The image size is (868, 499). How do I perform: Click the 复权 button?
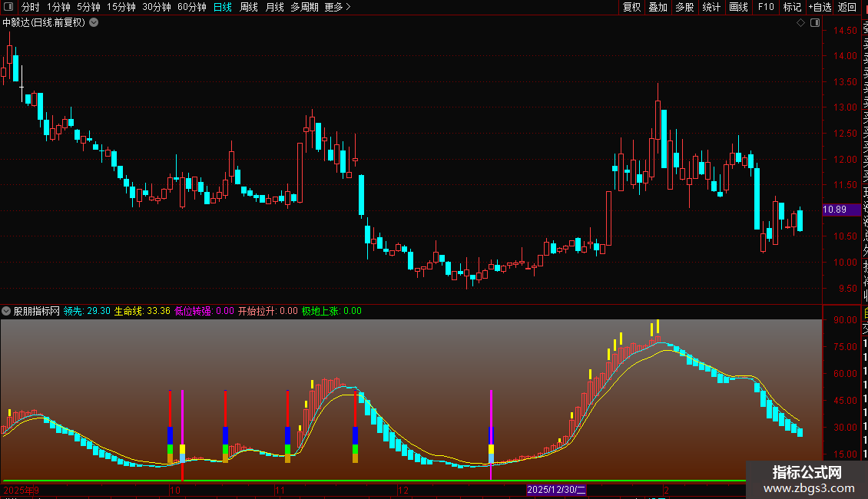[x=631, y=7]
